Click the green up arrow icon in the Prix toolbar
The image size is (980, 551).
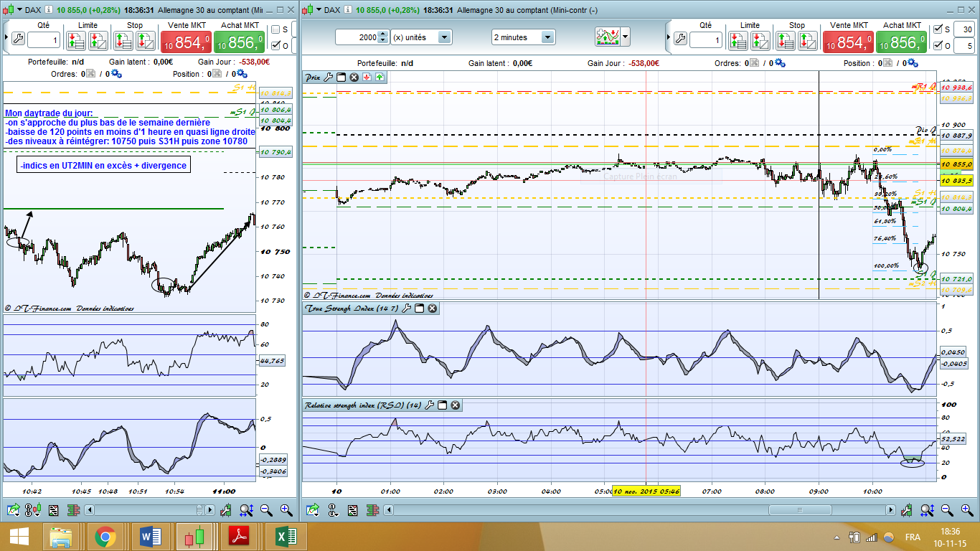(379, 77)
